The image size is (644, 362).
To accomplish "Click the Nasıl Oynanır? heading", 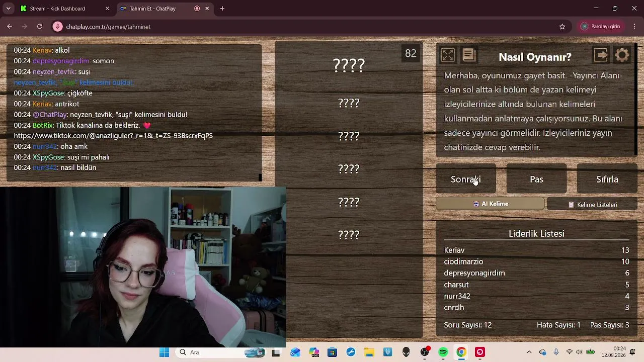I will (535, 57).
